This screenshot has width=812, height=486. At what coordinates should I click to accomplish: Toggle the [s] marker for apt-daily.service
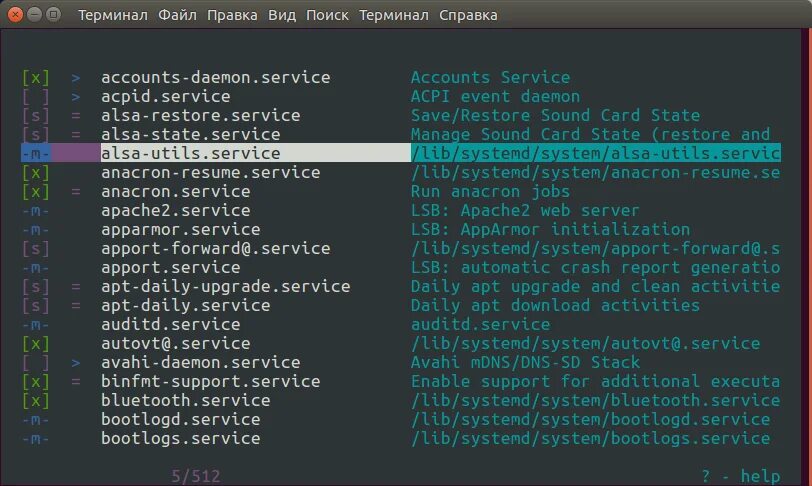(x=36, y=306)
